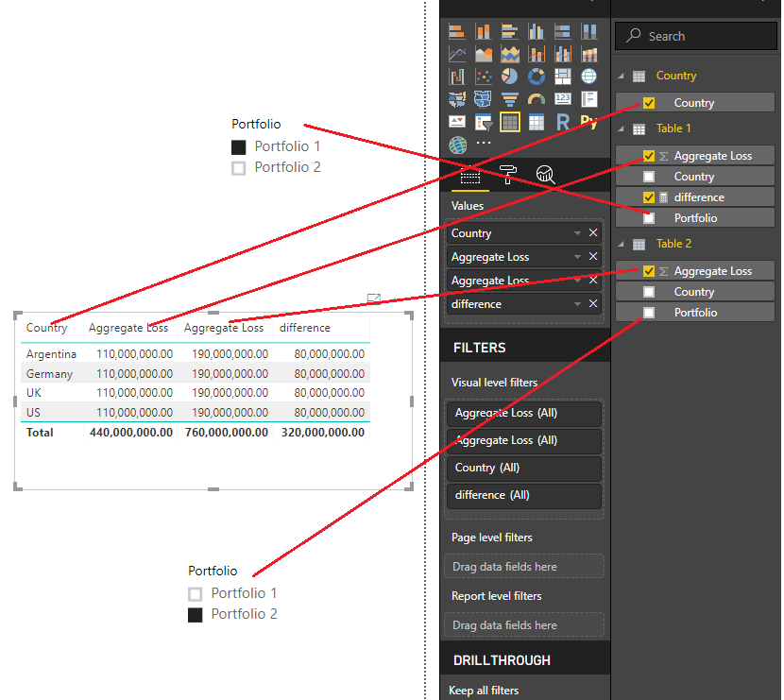Select the Card 123 visual

563,99
